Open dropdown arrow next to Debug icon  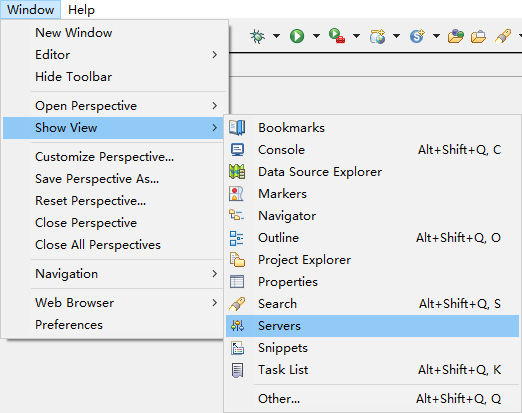coord(276,36)
